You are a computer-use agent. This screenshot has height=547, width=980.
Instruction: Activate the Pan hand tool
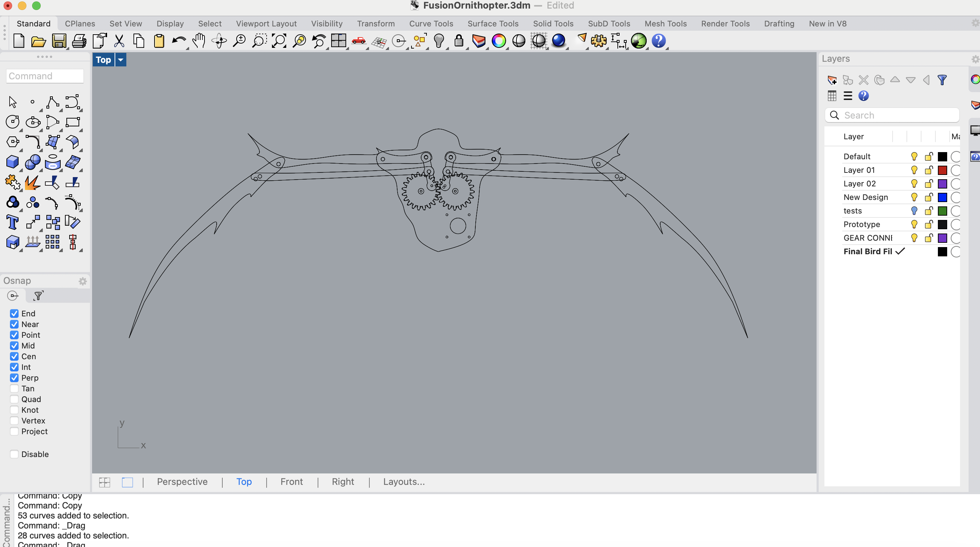(198, 41)
